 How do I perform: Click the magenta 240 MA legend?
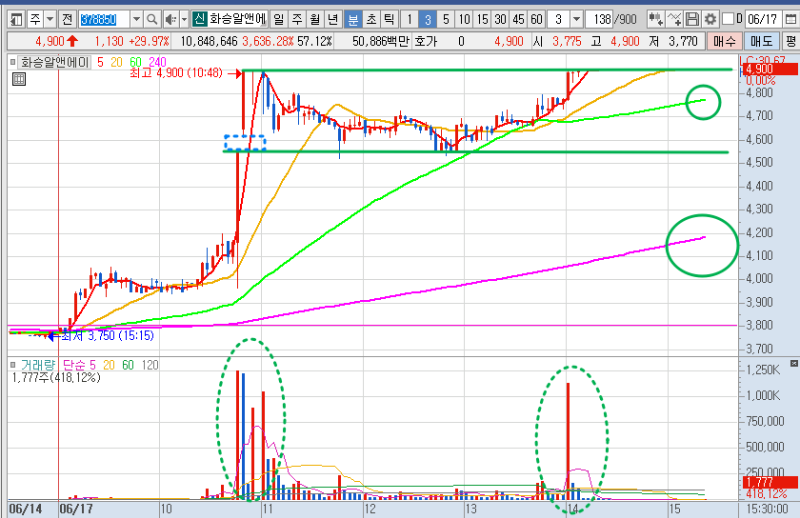pos(158,62)
